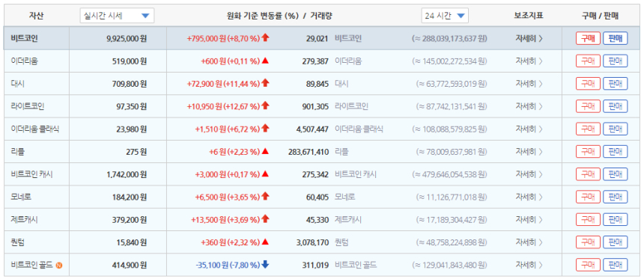The width and height of the screenshot is (644, 279).
Task: Click the red triangle in 이더리움 row
Action: (x=265, y=61)
